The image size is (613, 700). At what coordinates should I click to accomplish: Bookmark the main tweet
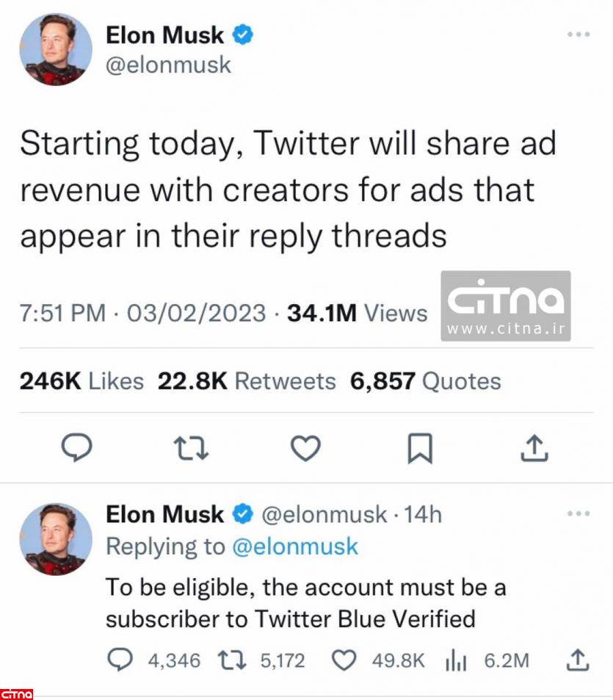[419, 448]
